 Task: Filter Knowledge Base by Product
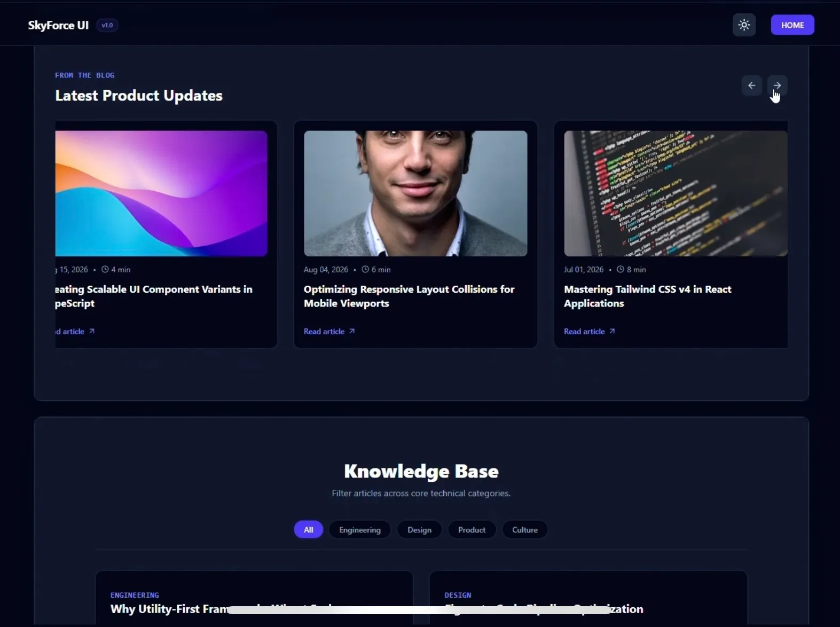(x=472, y=530)
